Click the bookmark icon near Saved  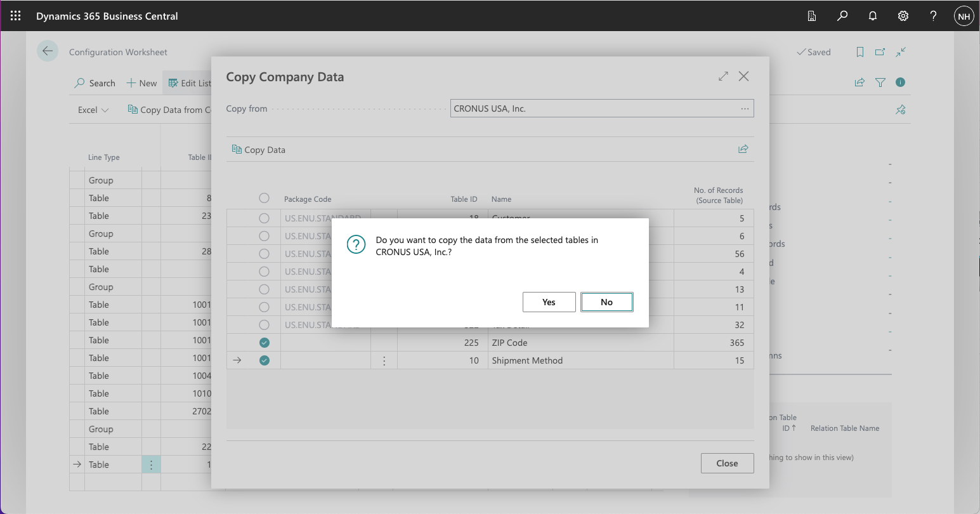(x=860, y=52)
